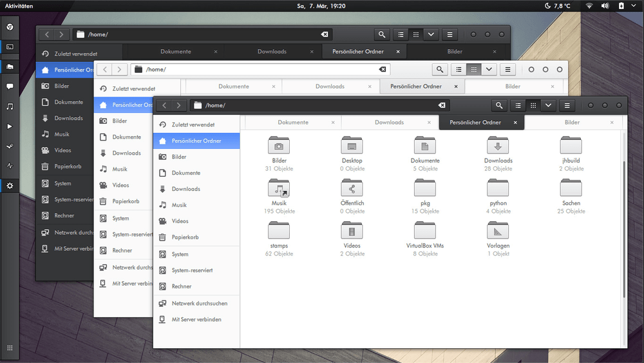644x363 pixels.
Task: Switch to Dokumente tab in back window
Action: (176, 52)
